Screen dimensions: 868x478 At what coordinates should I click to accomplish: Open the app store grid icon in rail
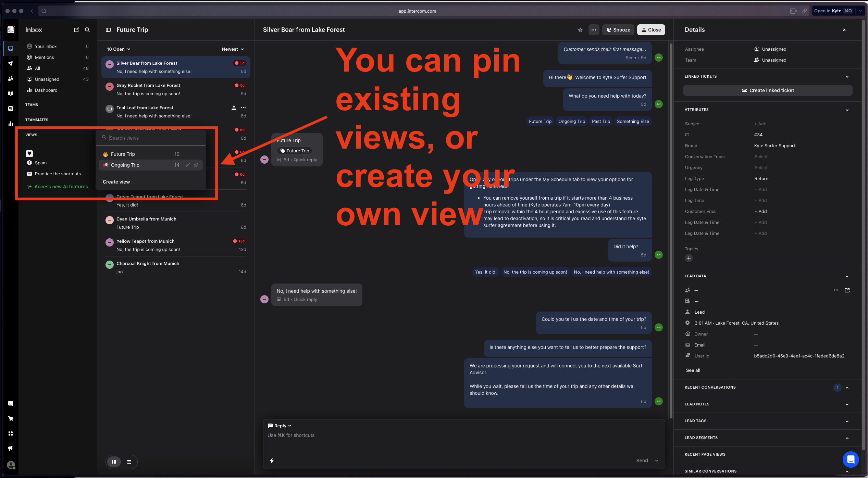(11, 433)
